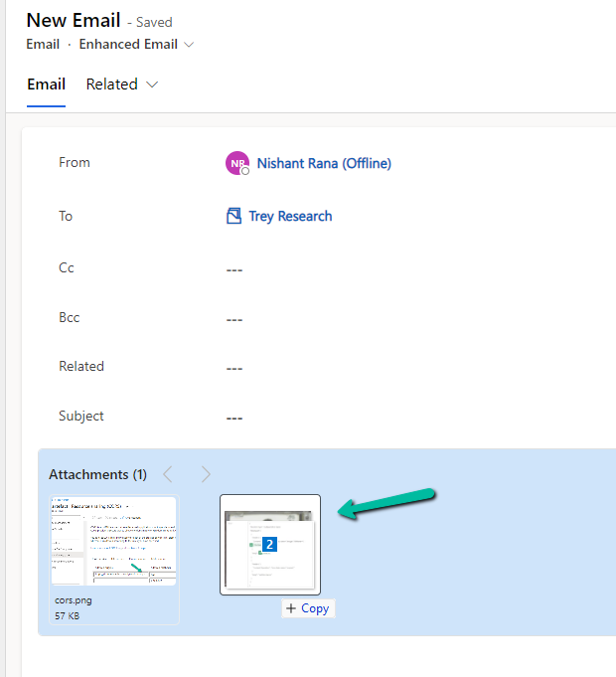The height and width of the screenshot is (677, 616).
Task: Click into the Subject field
Action: click(234, 418)
